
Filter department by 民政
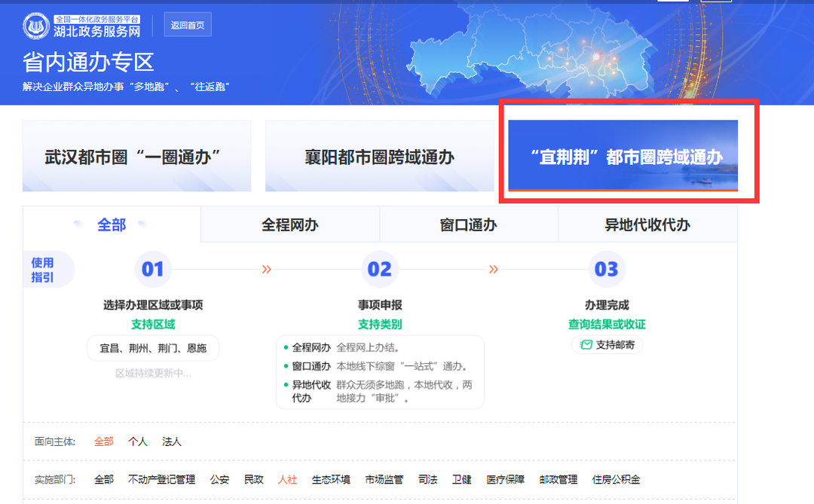[x=254, y=480]
